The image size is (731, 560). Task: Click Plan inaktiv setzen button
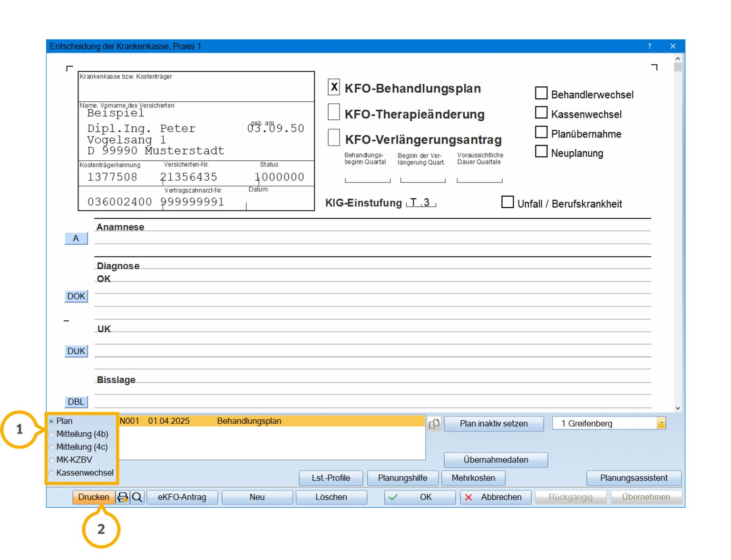pyautogui.click(x=494, y=424)
